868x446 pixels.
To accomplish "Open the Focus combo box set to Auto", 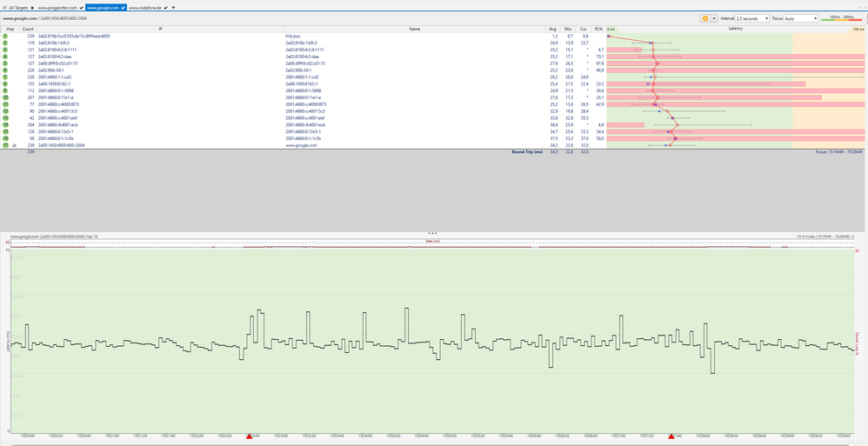I will [x=801, y=18].
